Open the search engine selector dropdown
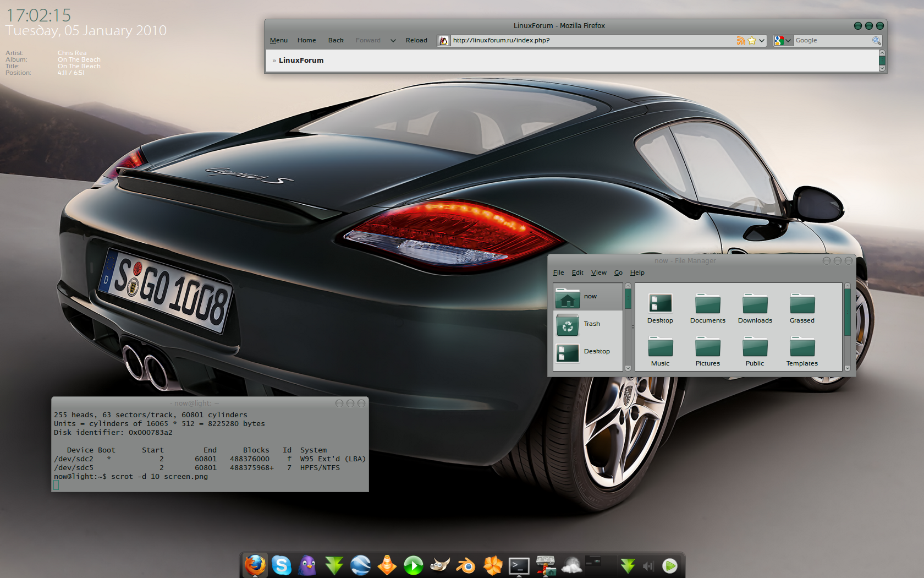Viewport: 924px width, 578px height. click(x=783, y=40)
